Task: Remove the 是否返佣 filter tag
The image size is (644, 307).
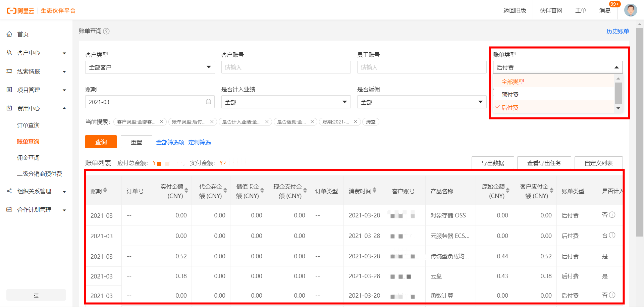Action: [x=312, y=122]
